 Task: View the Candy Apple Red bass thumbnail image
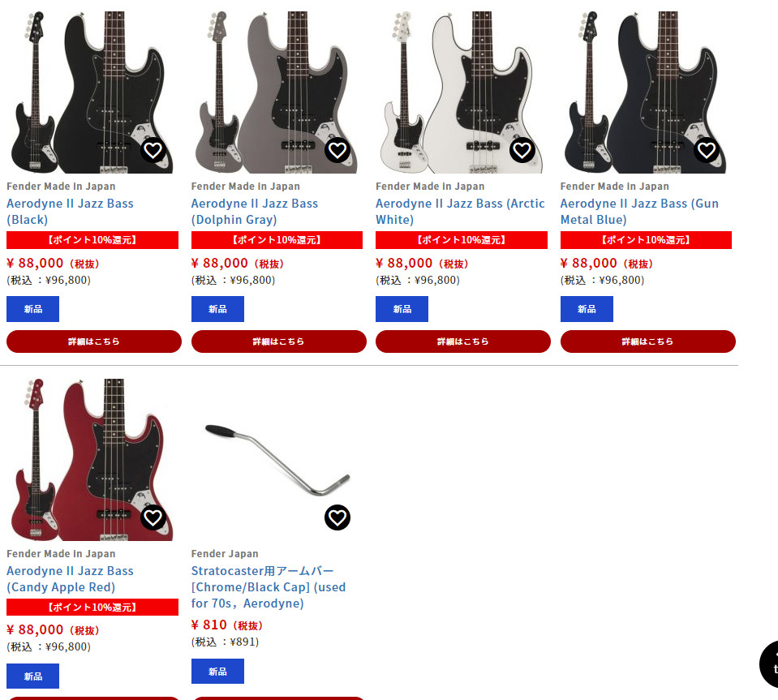pyautogui.click(x=92, y=459)
